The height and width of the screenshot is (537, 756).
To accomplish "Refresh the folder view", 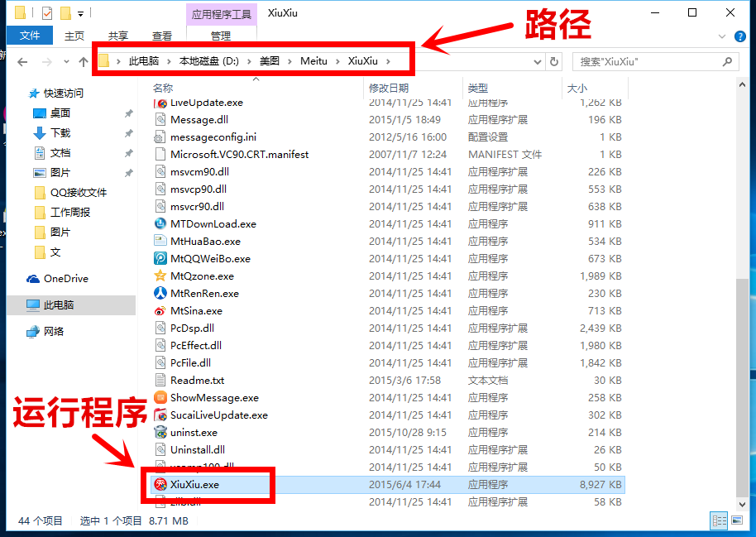I will [554, 62].
